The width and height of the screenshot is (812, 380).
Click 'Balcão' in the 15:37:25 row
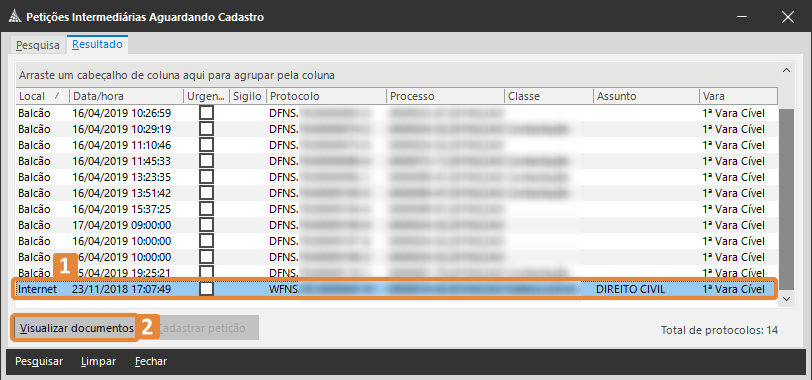coord(34,209)
